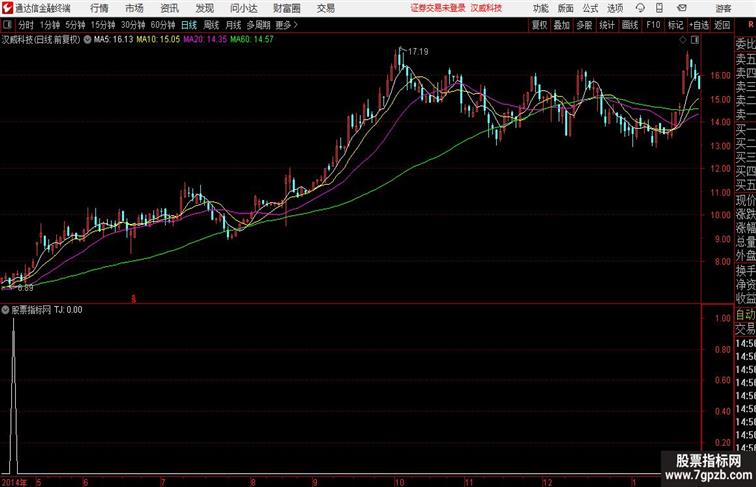
Task: Click the 叠加 overlay button
Action: [562, 25]
